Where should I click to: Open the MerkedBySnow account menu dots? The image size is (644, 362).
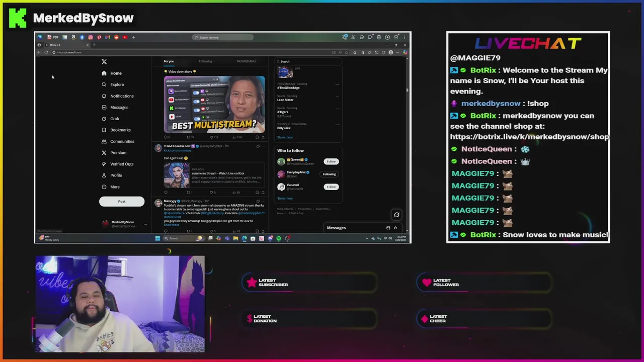pos(145,224)
